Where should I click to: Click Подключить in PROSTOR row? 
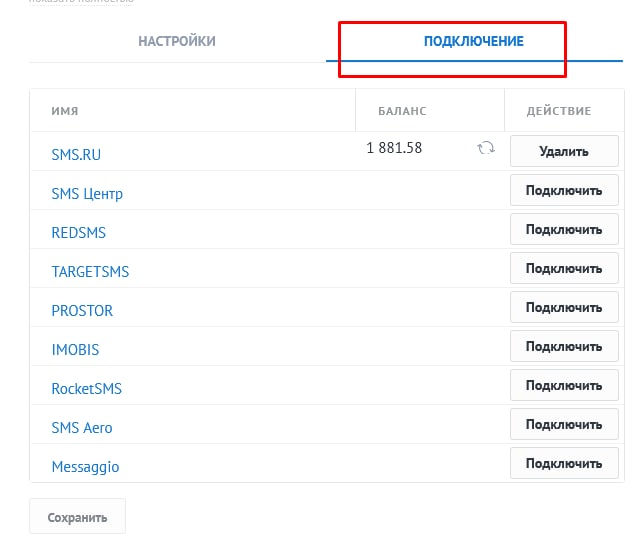(x=564, y=307)
